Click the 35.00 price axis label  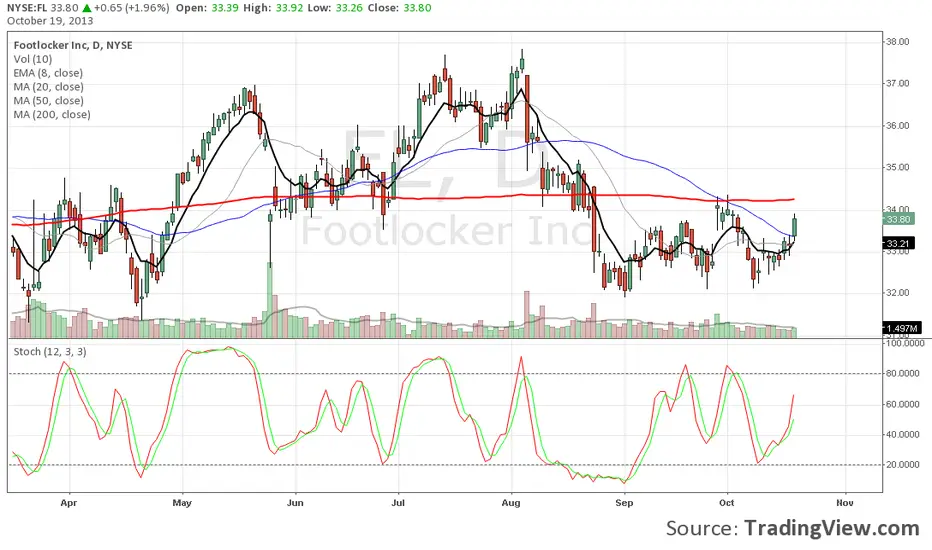898,167
